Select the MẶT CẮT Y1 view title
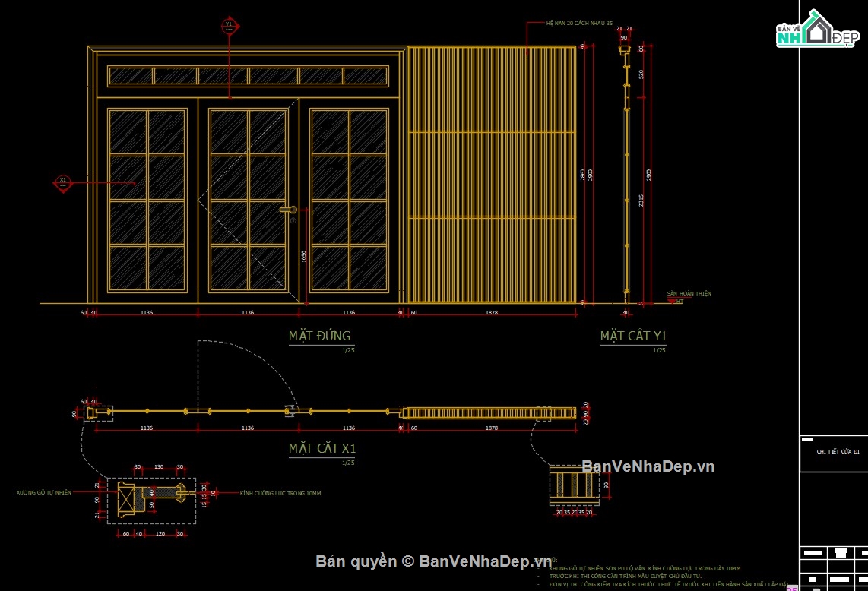 (x=633, y=336)
